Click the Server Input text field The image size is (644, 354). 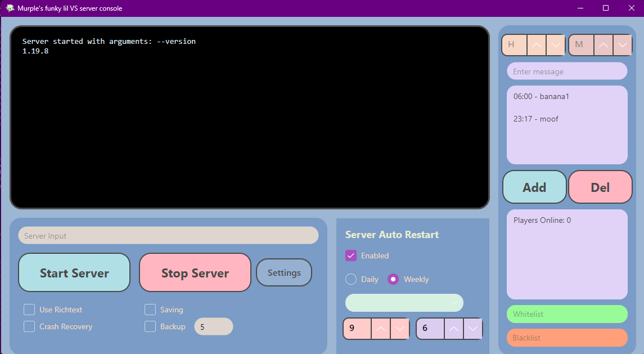coord(168,236)
